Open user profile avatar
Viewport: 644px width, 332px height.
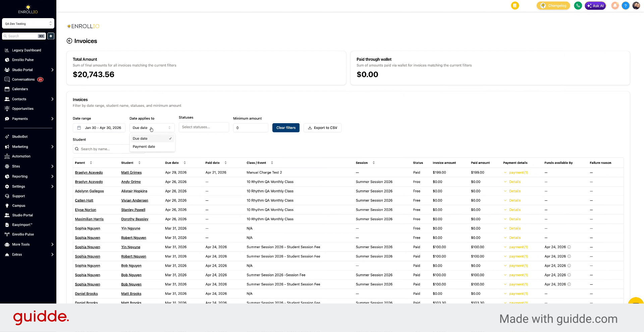(x=636, y=6)
